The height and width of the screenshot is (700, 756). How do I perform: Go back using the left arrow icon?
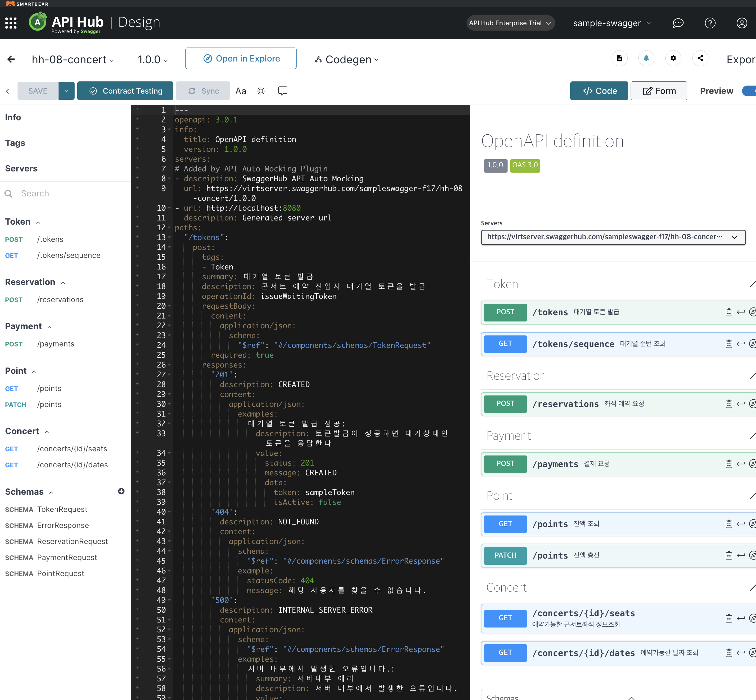point(11,59)
